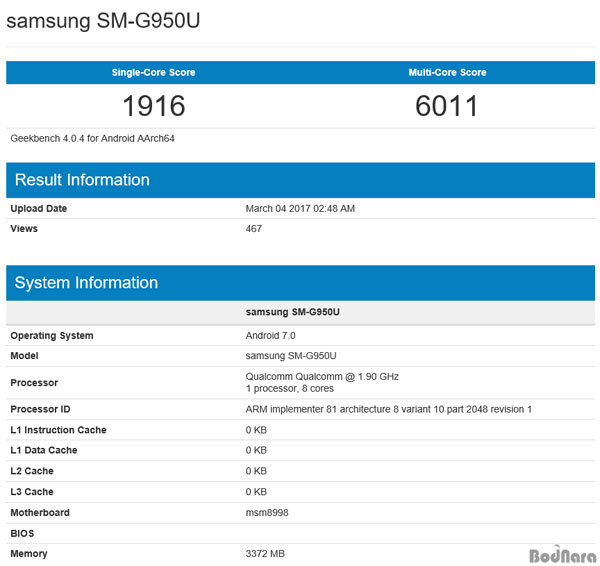The width and height of the screenshot is (600, 566).
Task: Select the multi-core score 6011
Action: (447, 106)
